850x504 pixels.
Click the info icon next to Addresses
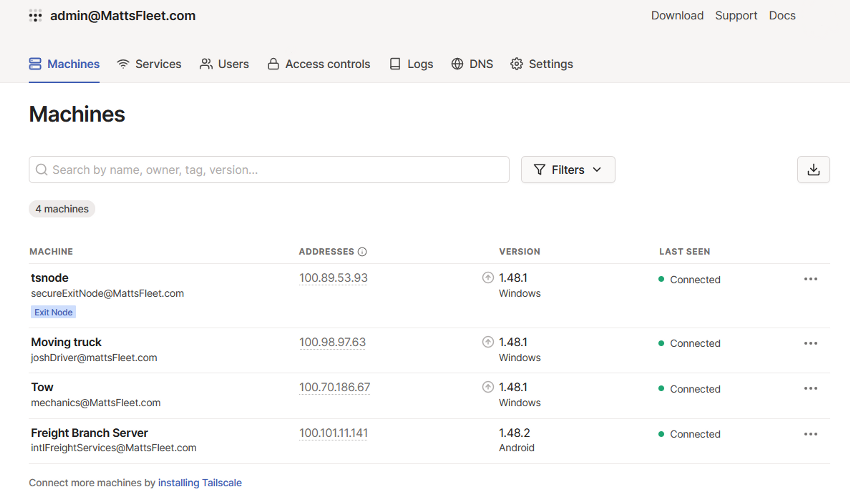[x=362, y=252]
